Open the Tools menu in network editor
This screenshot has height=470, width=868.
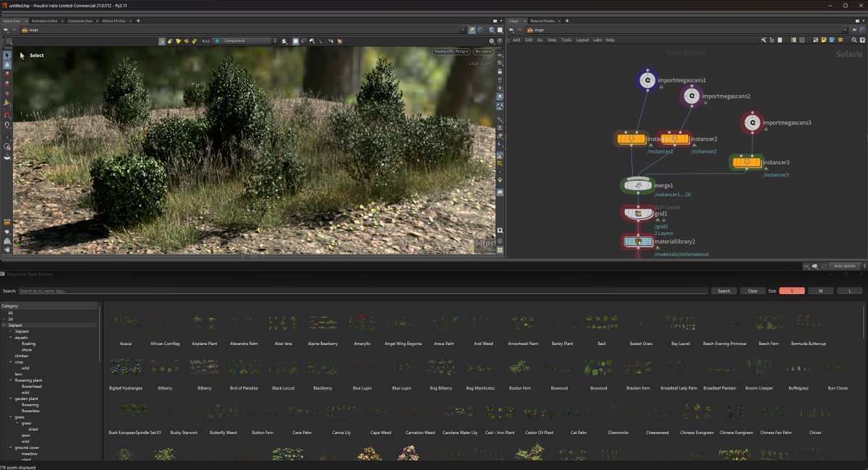pyautogui.click(x=566, y=40)
